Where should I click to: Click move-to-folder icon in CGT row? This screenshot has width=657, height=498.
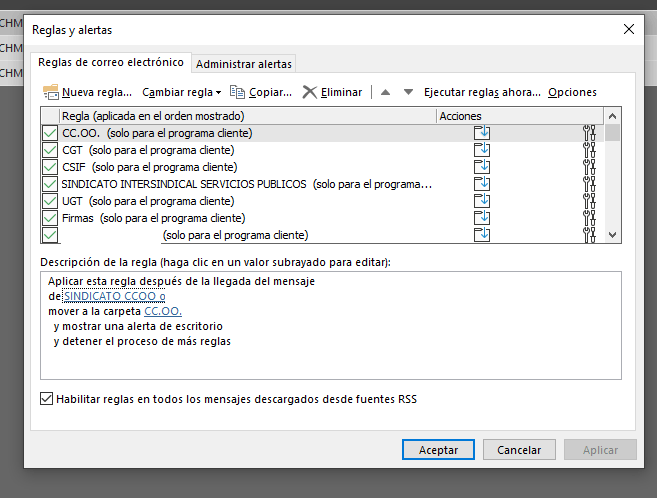coord(482,150)
